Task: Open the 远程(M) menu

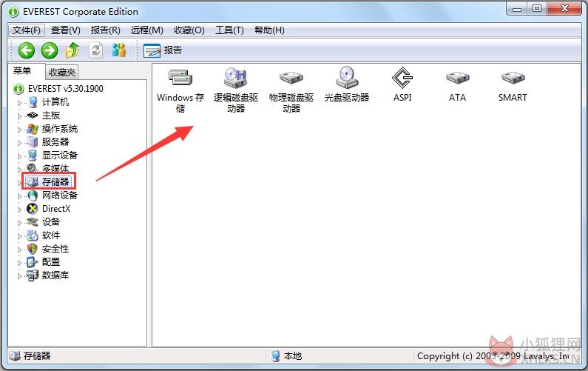Action: click(x=146, y=30)
